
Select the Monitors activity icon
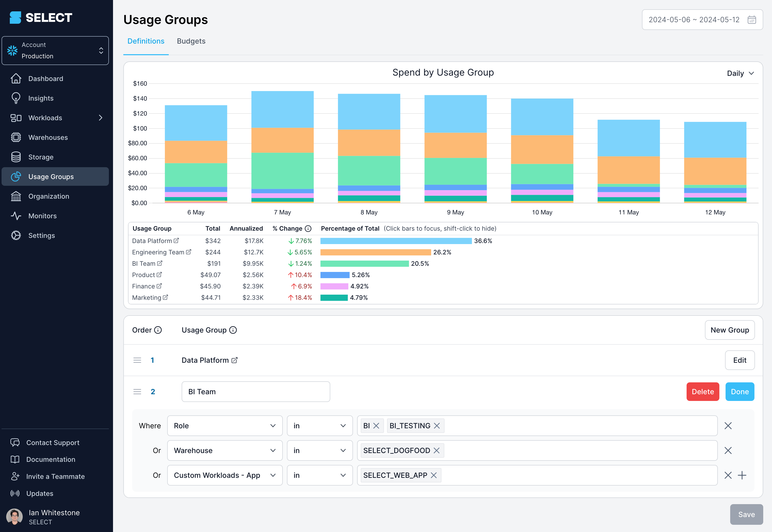16,216
